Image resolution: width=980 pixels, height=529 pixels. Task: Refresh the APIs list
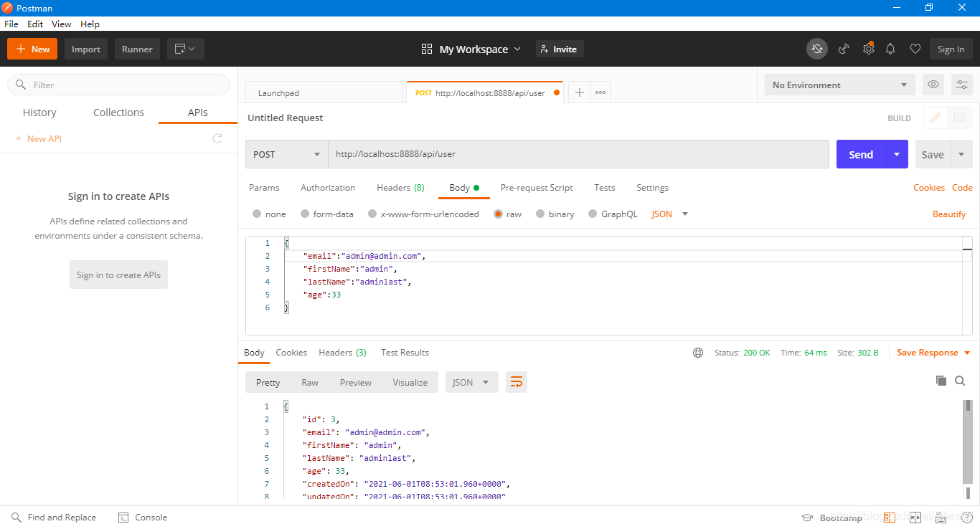coord(217,138)
